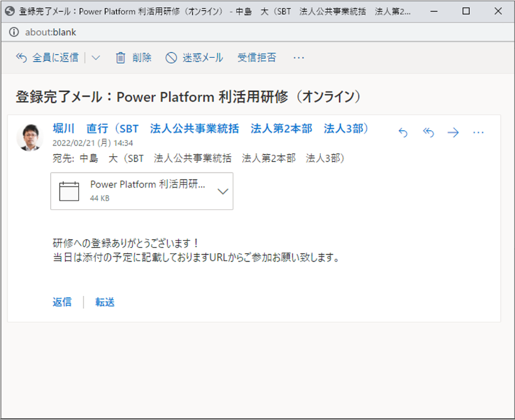This screenshot has width=515, height=420.
Task: Expand the attachment options chevron
Action: (222, 191)
